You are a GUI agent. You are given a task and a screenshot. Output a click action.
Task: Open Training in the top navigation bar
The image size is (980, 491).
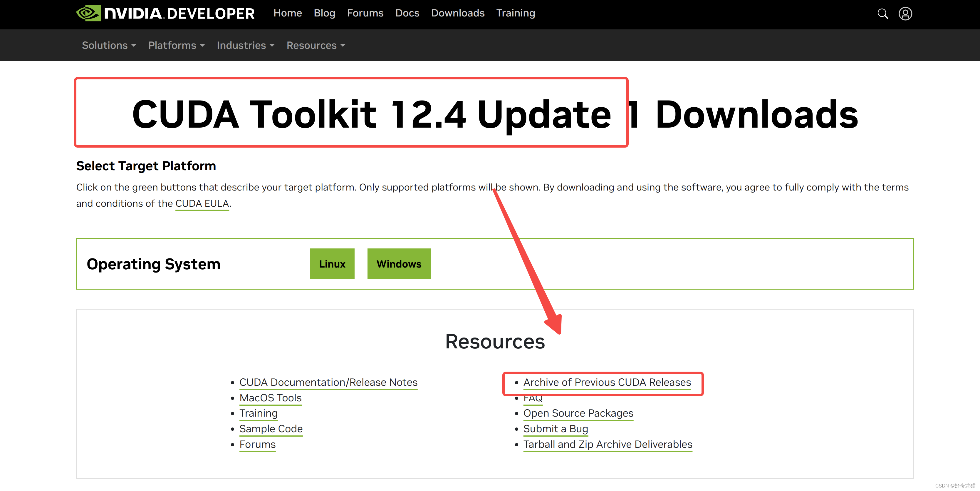click(x=516, y=13)
